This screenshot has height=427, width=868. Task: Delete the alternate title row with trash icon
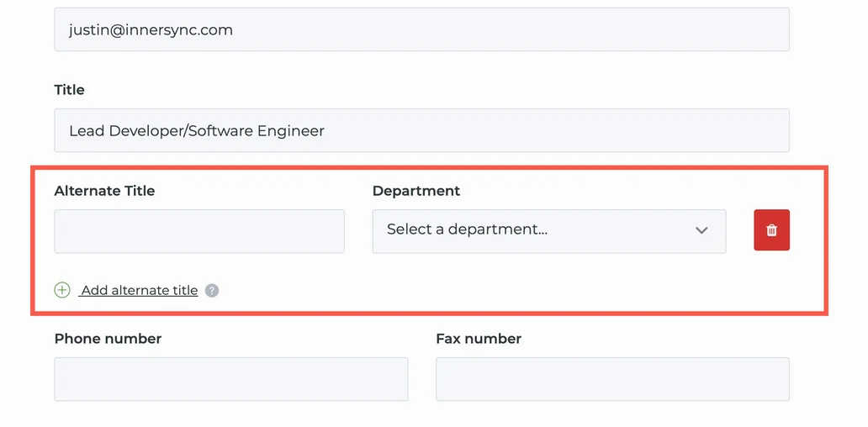771,230
